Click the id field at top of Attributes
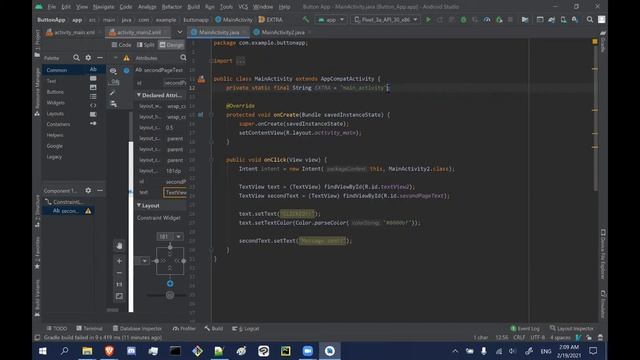The height and width of the screenshot is (360, 640). (175, 83)
